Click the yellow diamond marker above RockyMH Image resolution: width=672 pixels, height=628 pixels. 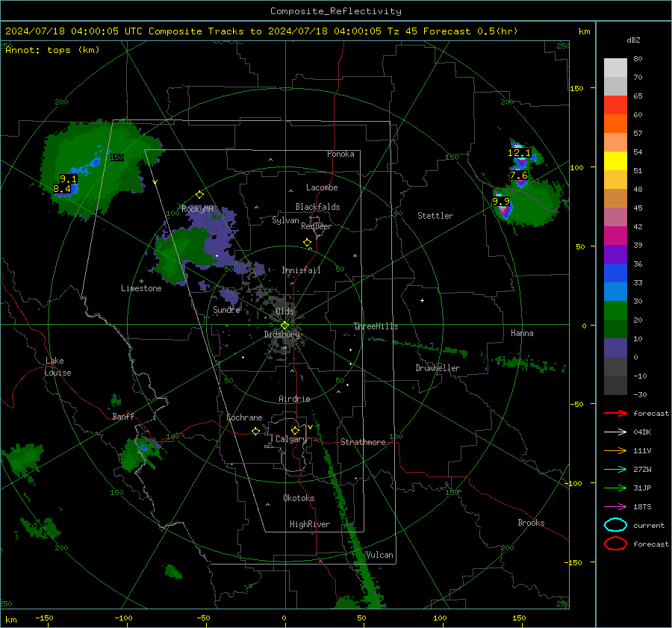pos(199,195)
